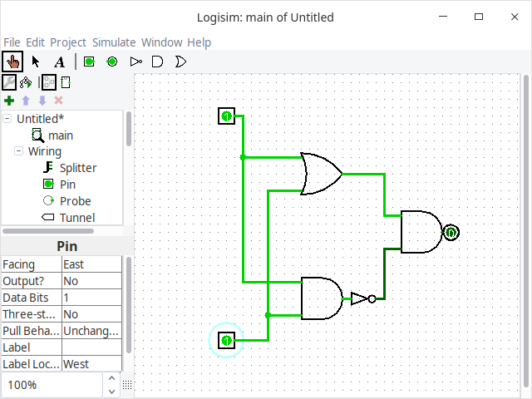
Task: Select the Poke (hand) tool
Action: click(x=12, y=62)
